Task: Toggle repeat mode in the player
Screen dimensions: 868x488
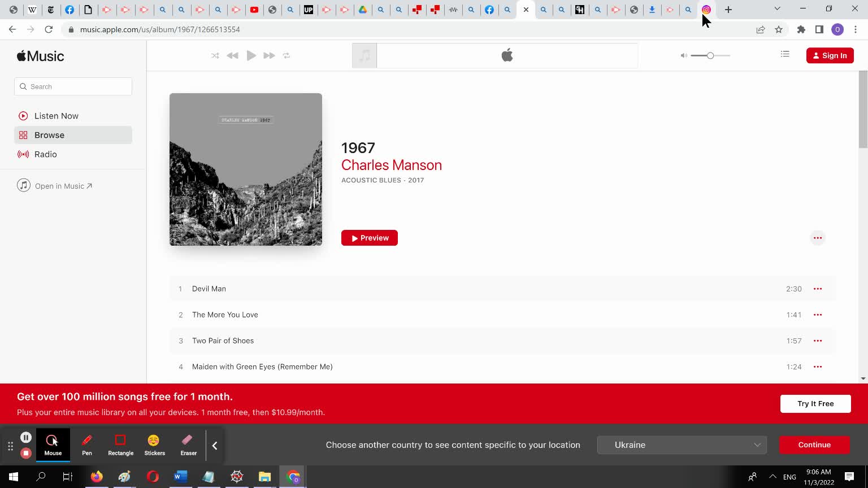Action: 287,55
